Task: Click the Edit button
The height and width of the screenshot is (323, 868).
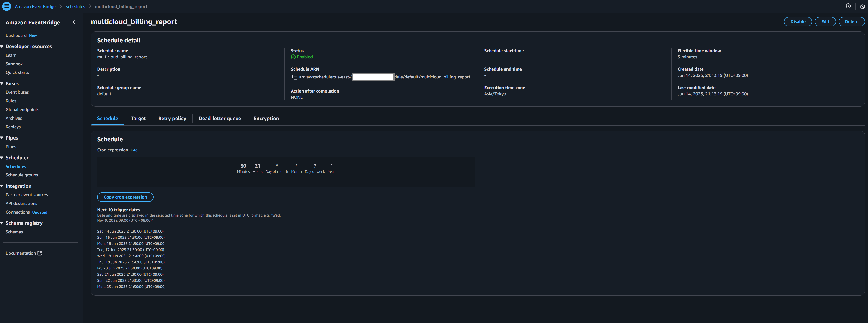Action: [x=825, y=22]
